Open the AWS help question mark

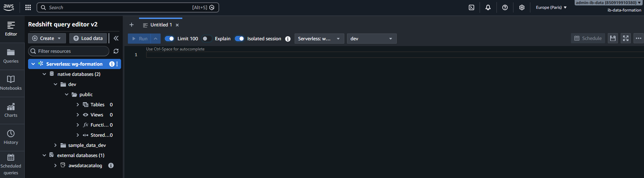click(505, 7)
